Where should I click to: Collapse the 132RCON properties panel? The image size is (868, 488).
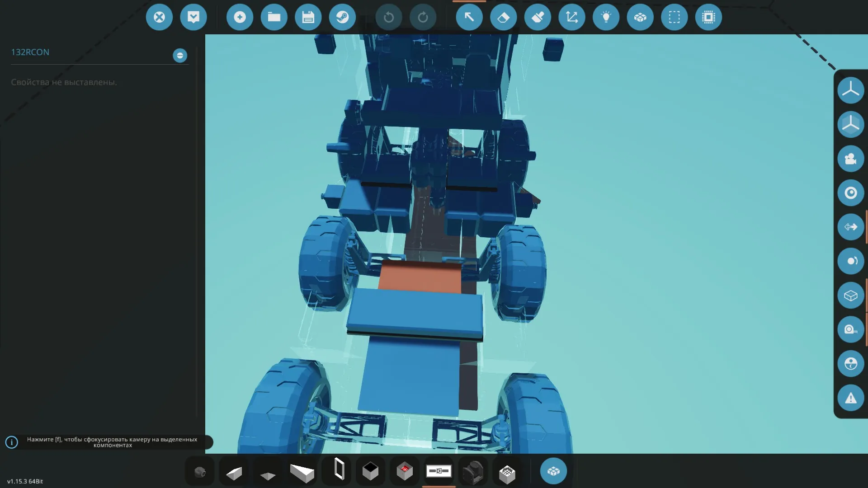tap(180, 55)
